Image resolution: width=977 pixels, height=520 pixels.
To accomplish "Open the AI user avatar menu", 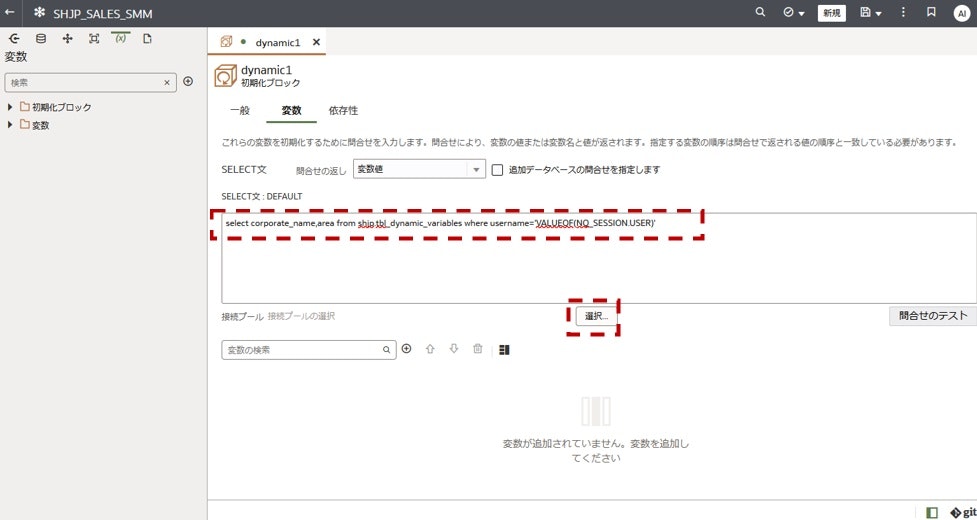I will [x=962, y=13].
